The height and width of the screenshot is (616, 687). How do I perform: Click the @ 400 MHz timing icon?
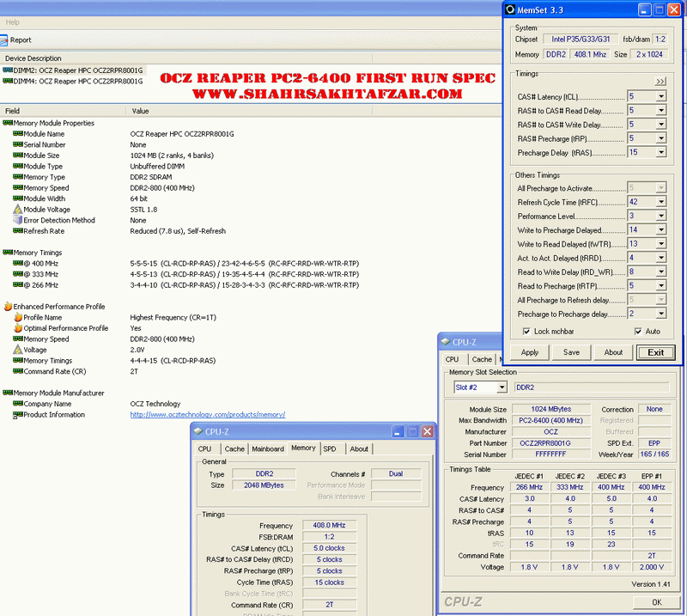coord(17,264)
